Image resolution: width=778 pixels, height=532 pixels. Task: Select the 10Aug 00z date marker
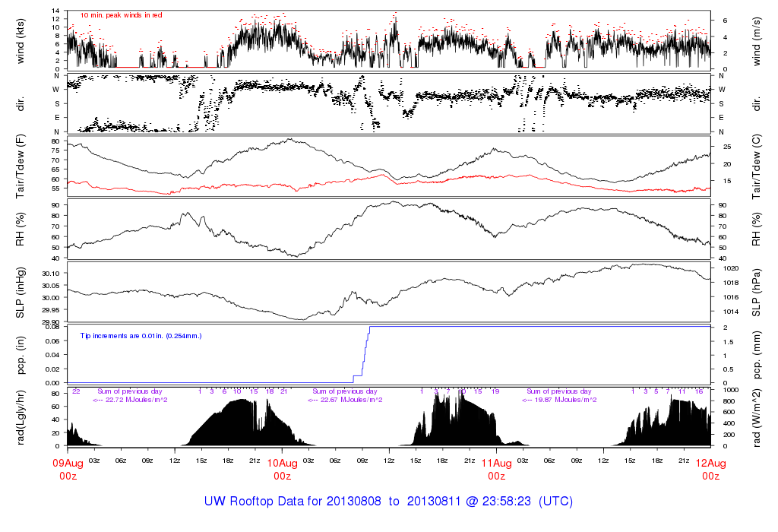click(x=282, y=469)
